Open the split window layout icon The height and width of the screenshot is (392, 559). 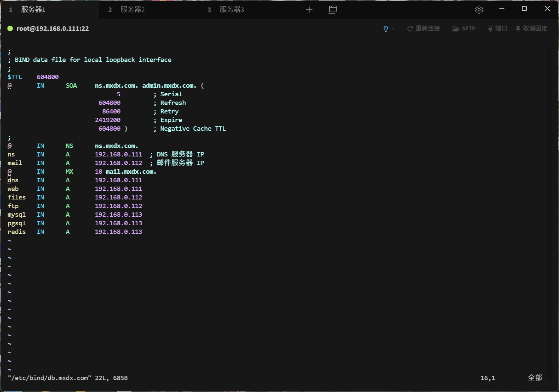pos(332,10)
